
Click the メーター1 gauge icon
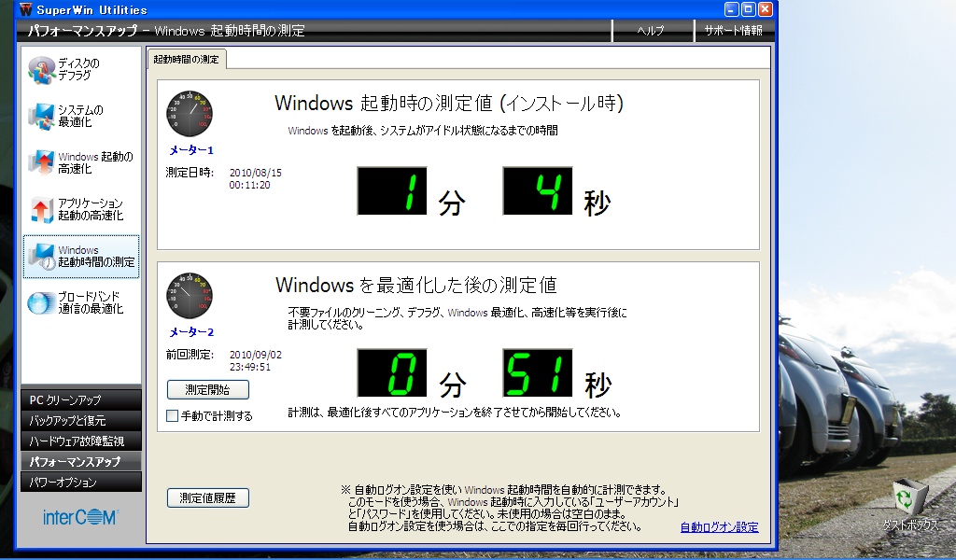pos(190,114)
